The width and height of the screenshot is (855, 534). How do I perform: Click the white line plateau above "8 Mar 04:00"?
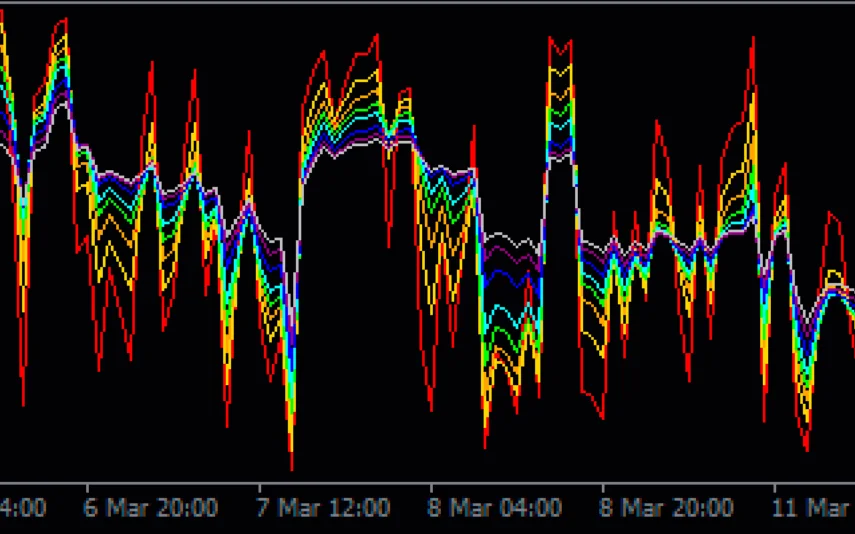510,240
